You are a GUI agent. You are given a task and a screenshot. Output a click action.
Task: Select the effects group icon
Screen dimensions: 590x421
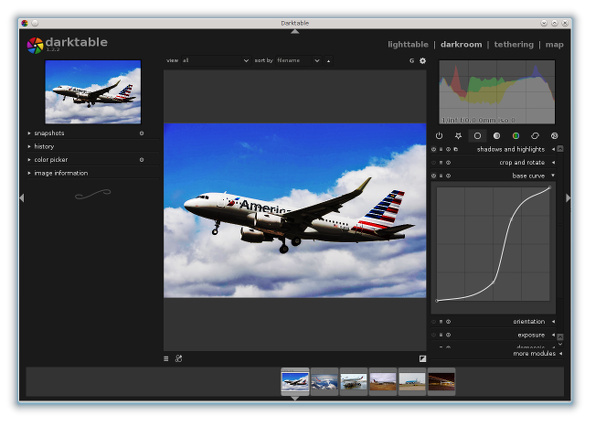click(554, 136)
